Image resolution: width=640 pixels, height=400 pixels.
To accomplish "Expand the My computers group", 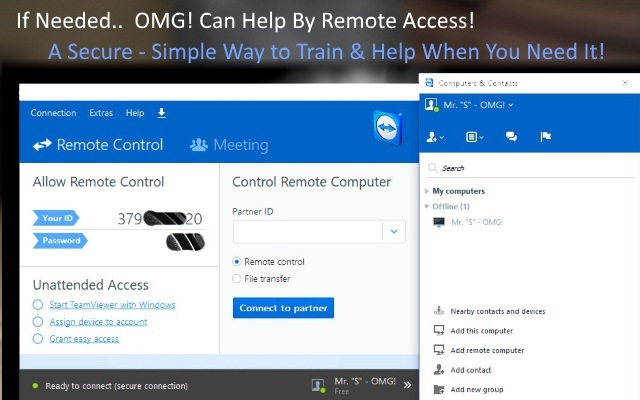I will pos(428,191).
